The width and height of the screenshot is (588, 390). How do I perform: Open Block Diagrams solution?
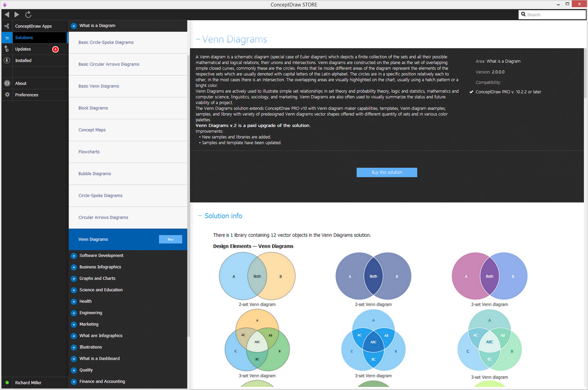click(x=128, y=108)
